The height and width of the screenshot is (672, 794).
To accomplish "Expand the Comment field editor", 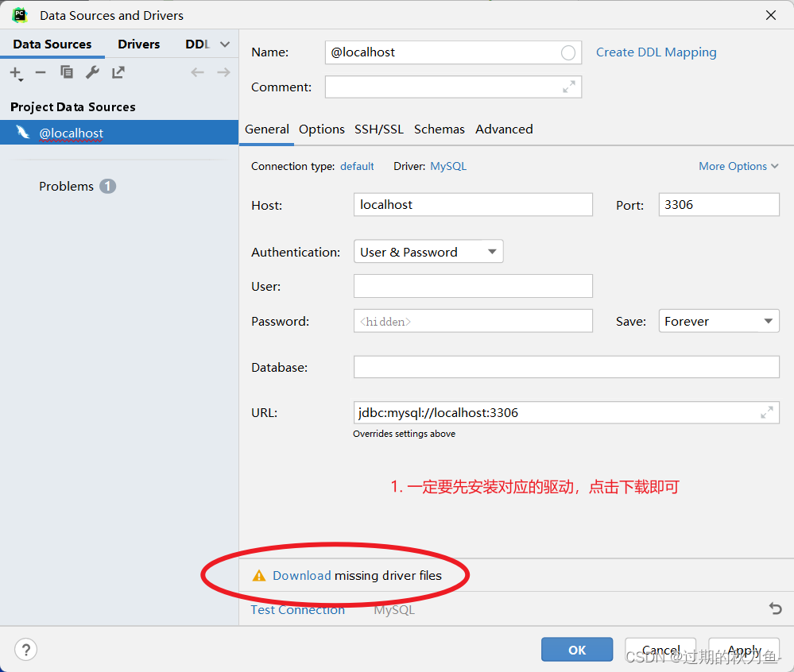I will 568,87.
